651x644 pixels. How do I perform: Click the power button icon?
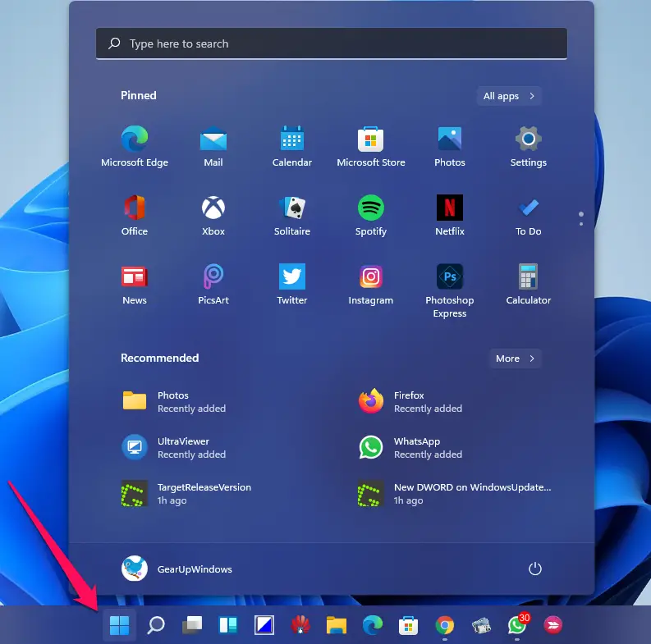[x=534, y=569]
